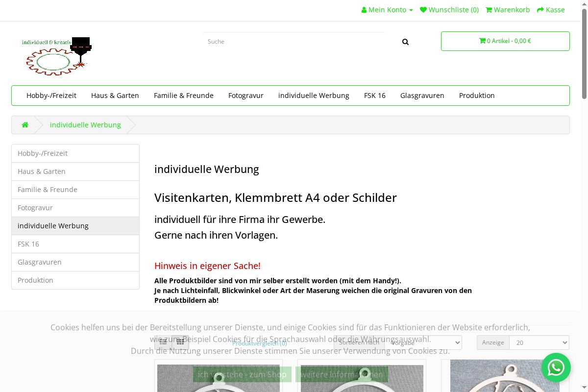Screen dimensions: 588x392
Task: Open Produktion in top menu bar
Action: pos(477,96)
